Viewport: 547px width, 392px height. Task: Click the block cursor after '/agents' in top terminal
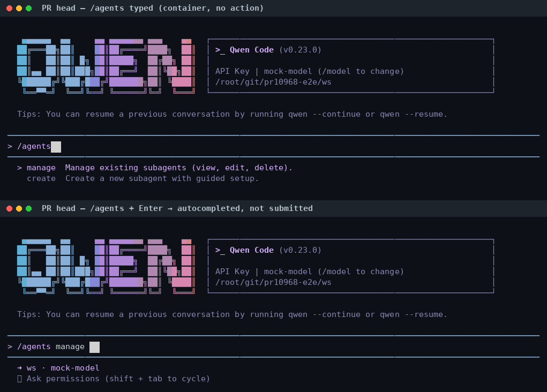tap(56, 147)
